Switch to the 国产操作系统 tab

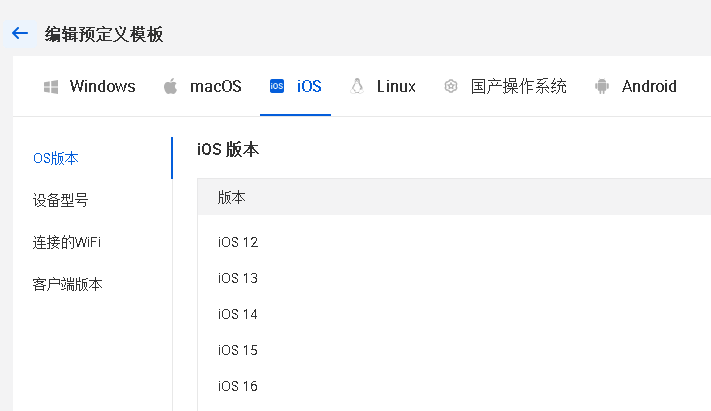pos(518,86)
